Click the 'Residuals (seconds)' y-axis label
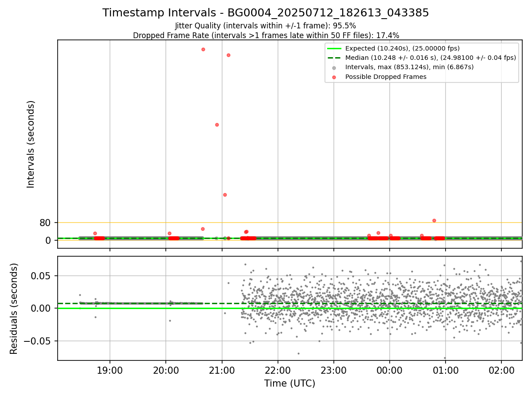Viewport: 532px width, 399px height. [14, 309]
